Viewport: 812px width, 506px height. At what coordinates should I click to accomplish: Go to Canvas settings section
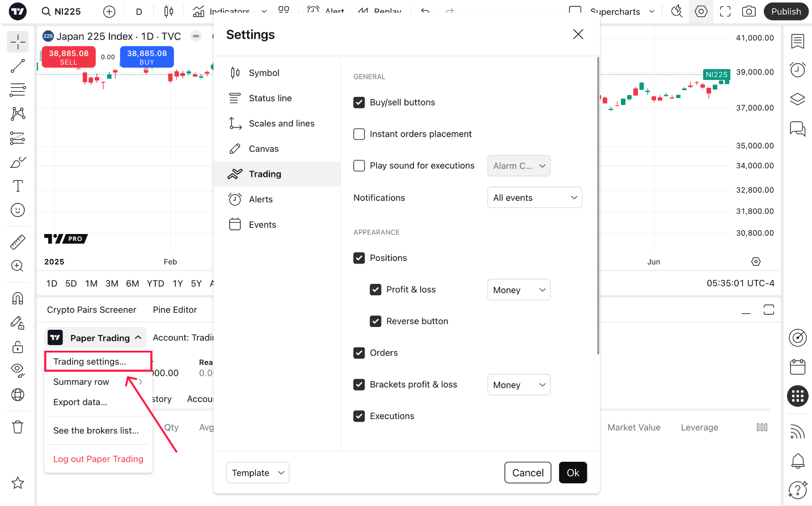[277, 148]
